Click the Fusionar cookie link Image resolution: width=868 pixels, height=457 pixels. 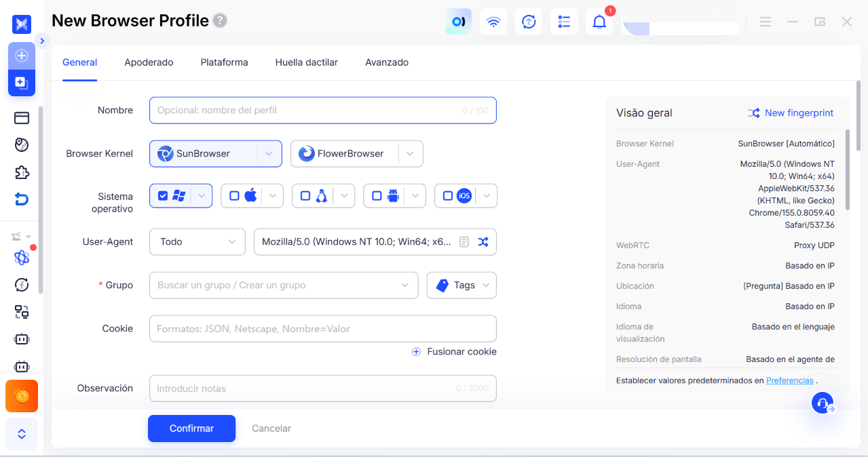click(461, 352)
